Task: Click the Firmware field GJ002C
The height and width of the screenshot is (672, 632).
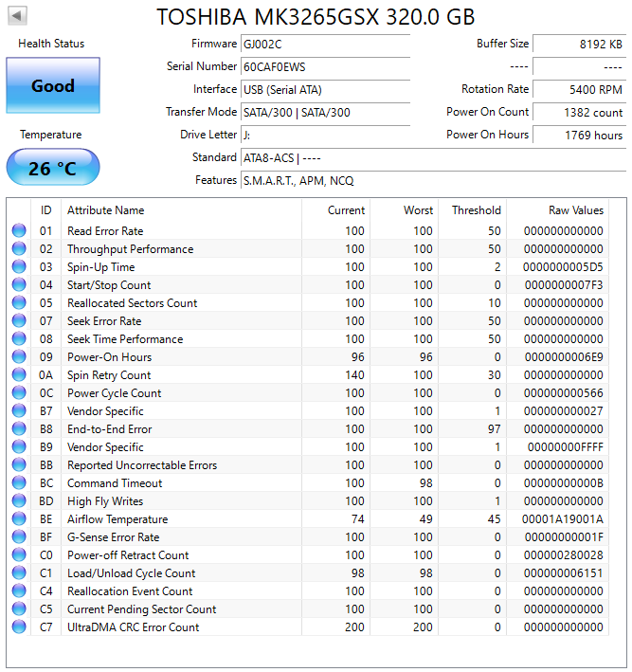Action: tap(325, 45)
